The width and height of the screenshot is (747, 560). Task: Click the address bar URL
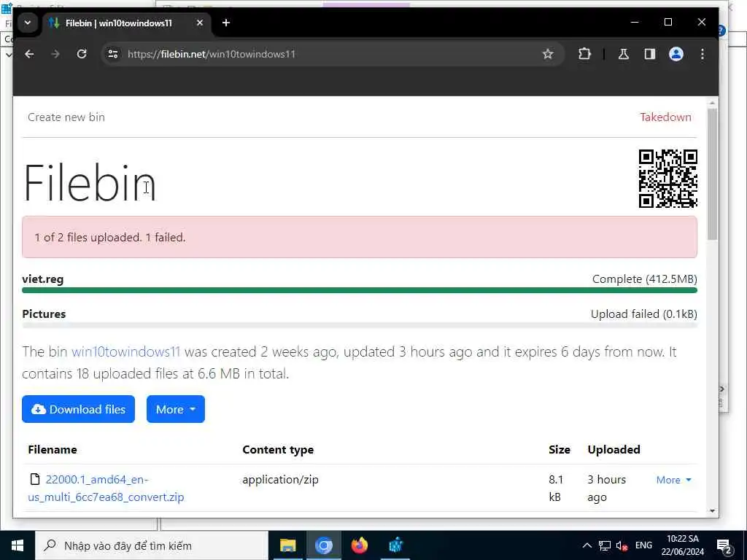tap(212, 54)
